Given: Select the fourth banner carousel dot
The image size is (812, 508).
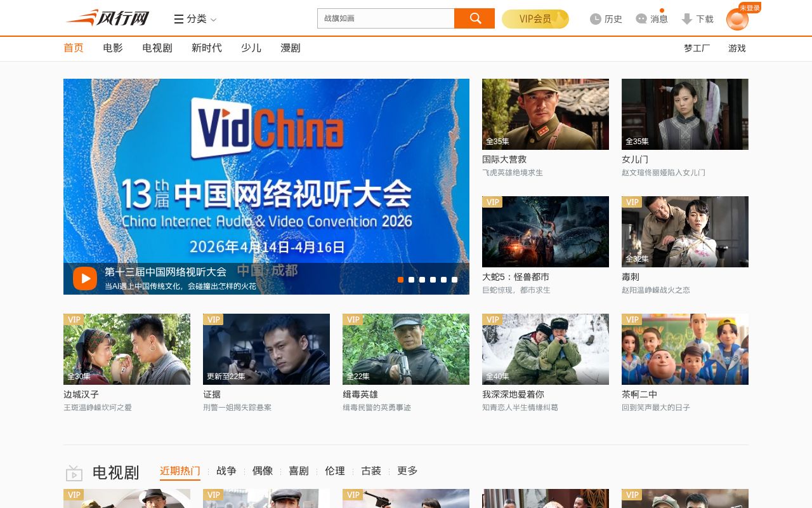Looking at the screenshot, I should [x=433, y=279].
